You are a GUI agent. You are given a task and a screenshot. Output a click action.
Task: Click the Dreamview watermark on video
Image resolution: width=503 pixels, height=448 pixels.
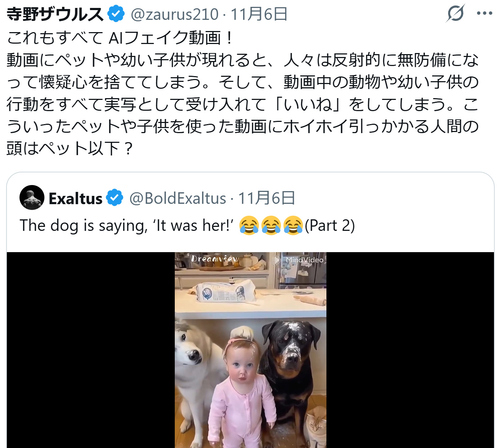click(x=215, y=259)
